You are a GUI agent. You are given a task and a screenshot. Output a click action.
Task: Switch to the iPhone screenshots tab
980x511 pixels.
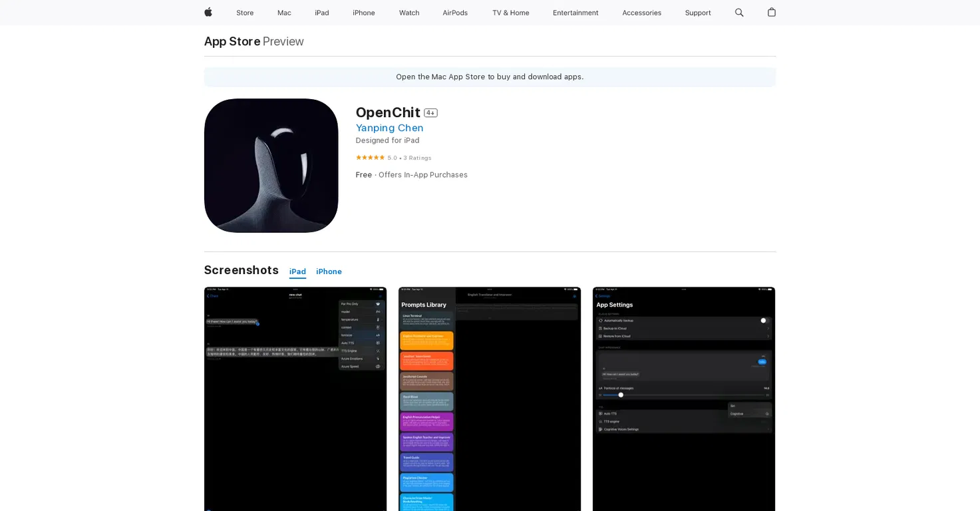point(329,271)
